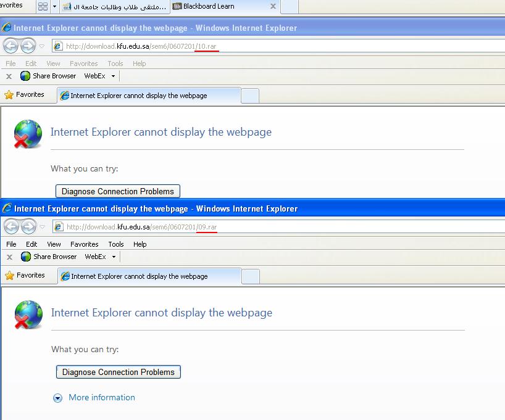505x420 pixels.
Task: Open Favorites menu in upper window
Action: pyautogui.click(x=84, y=64)
